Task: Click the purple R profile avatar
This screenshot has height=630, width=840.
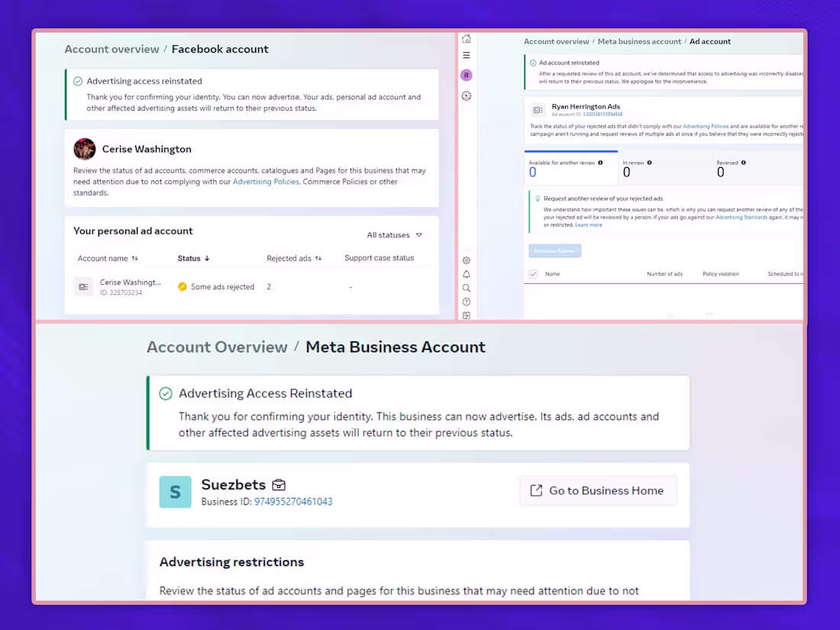Action: click(x=467, y=75)
